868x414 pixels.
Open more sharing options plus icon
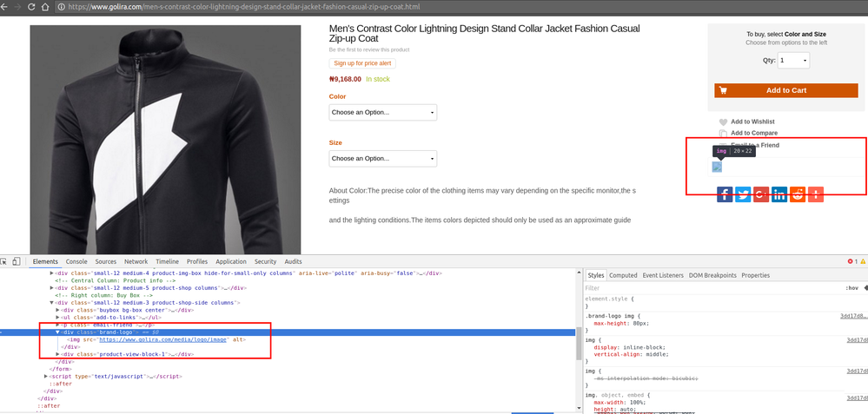point(816,194)
